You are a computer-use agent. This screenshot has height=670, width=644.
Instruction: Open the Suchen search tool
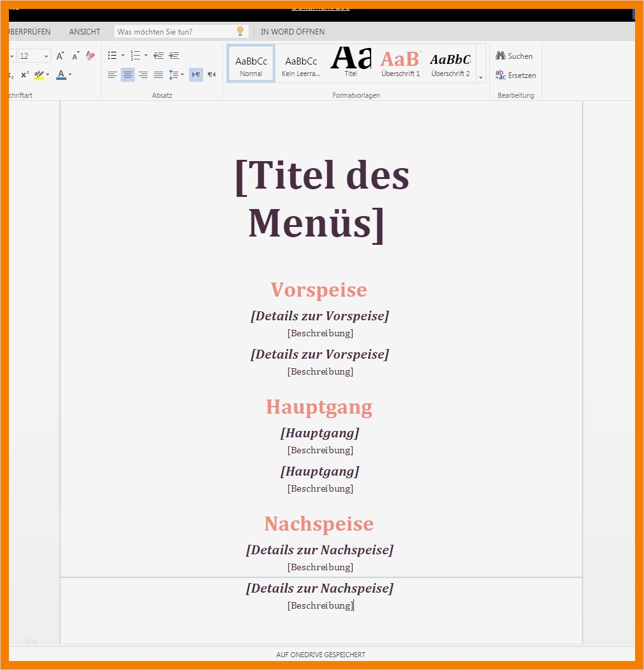(x=514, y=56)
